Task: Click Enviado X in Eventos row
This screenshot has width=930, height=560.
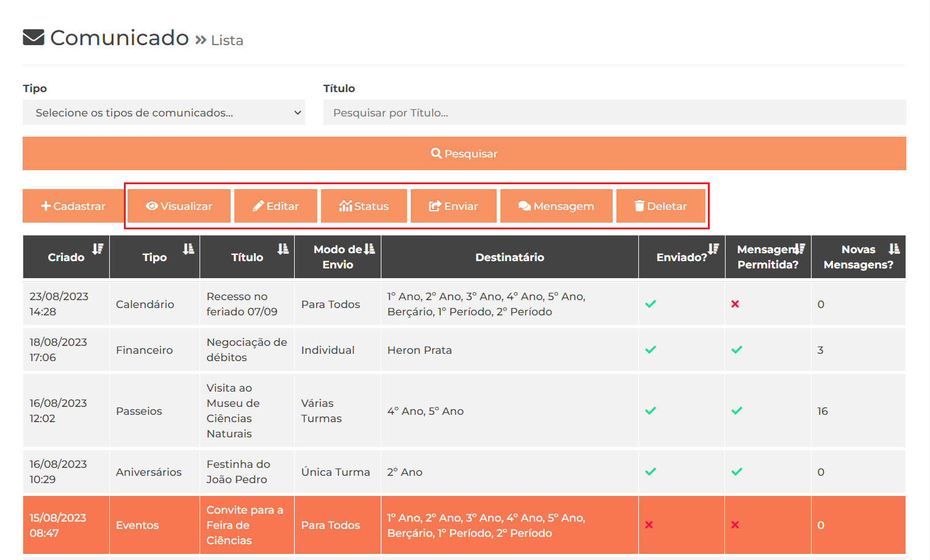Action: (649, 525)
